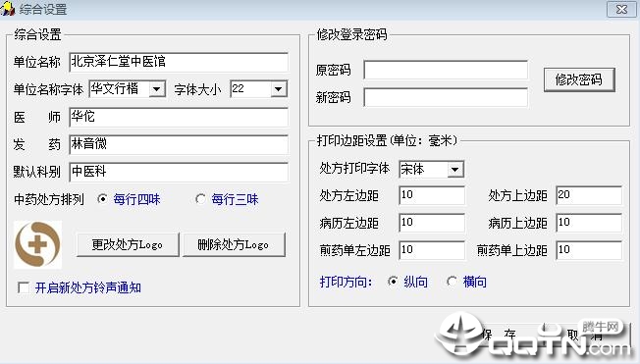
Task: Click 中药处方排列 label text
Action: [x=49, y=199]
